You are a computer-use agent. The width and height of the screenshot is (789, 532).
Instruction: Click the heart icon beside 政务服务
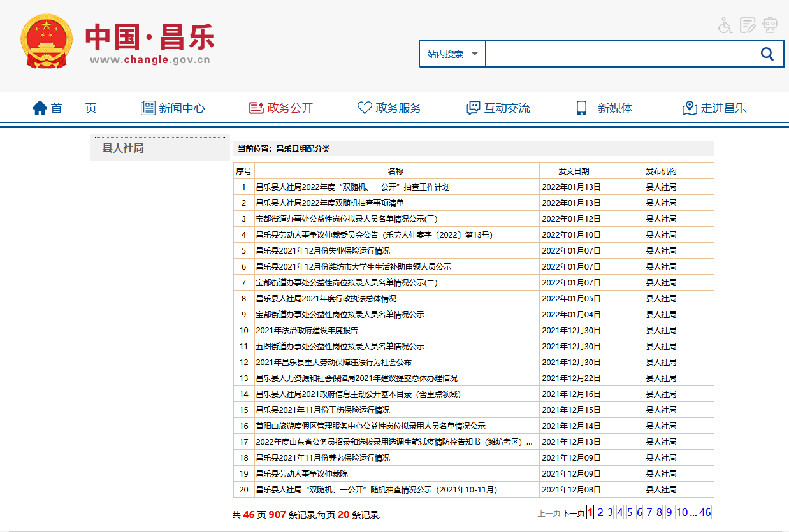(365, 108)
